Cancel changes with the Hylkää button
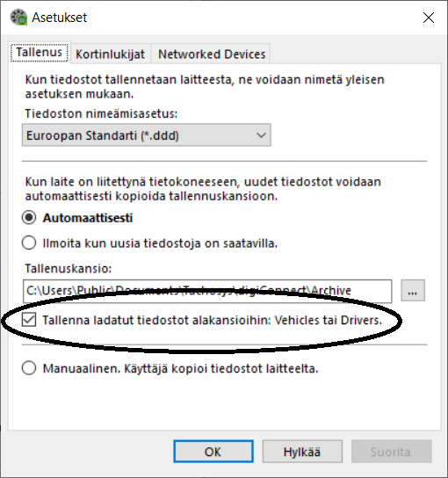This screenshot has width=448, height=478. pyautogui.click(x=302, y=452)
